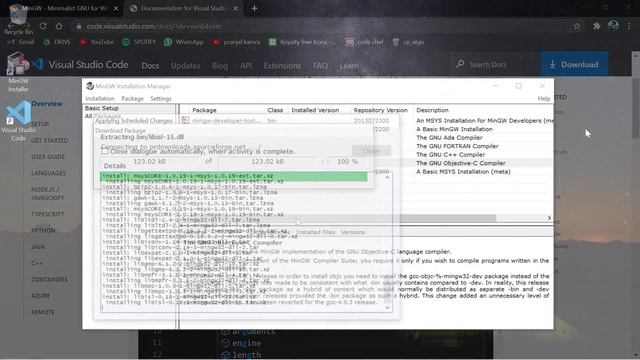Open Extensions in the VS Code site navigation
The image size is (640, 360).
pyautogui.click(x=282, y=65)
